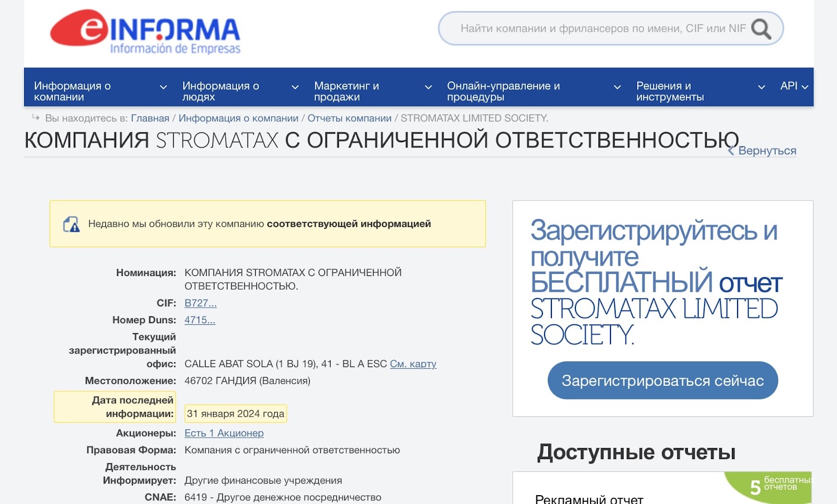The image size is (837, 504).
Task: Click the breadcrumb arrow icon
Action: pos(36,118)
